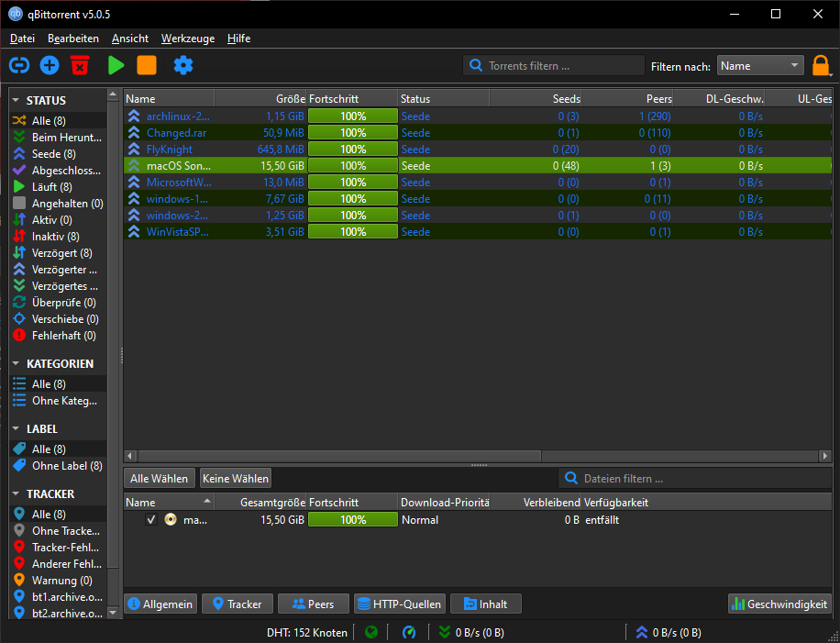Switch to the Inhalt tab
This screenshot has height=643, width=840.
(x=486, y=604)
